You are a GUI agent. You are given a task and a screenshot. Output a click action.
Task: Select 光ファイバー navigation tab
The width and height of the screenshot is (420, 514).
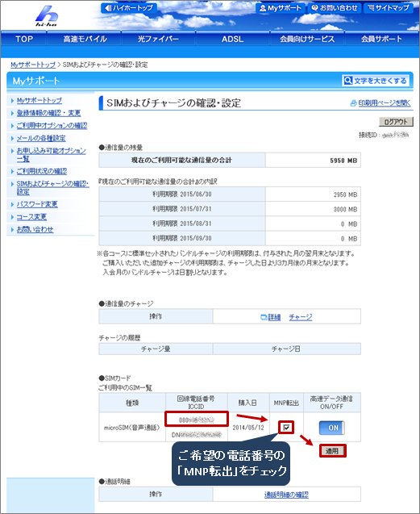[x=159, y=39]
